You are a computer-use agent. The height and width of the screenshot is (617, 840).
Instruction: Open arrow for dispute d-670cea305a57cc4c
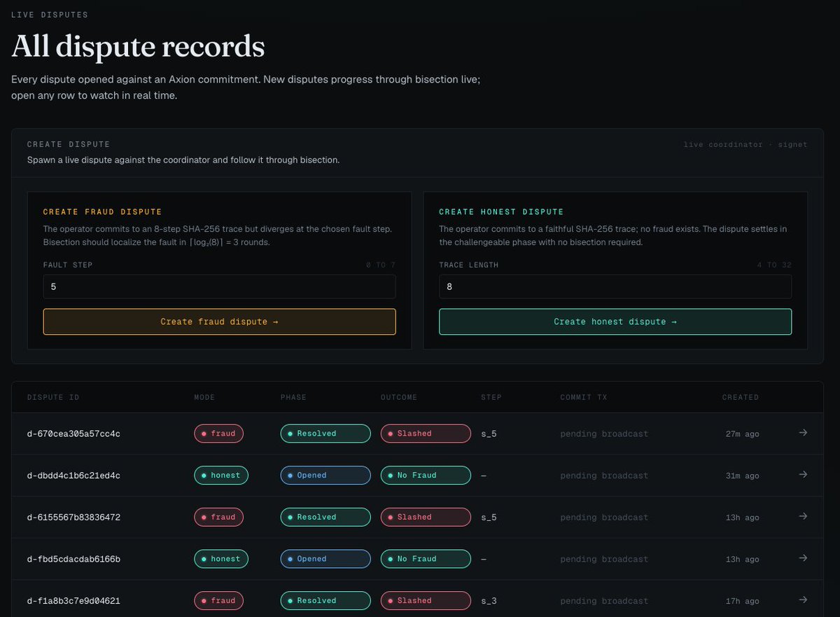(803, 433)
